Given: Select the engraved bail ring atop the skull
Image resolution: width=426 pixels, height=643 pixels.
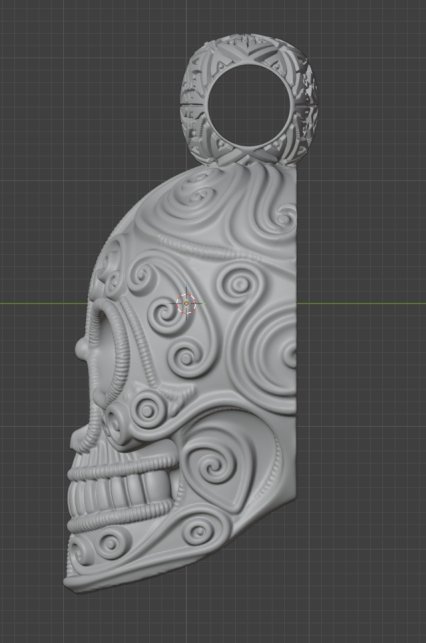Looking at the screenshot, I should 249,100.
